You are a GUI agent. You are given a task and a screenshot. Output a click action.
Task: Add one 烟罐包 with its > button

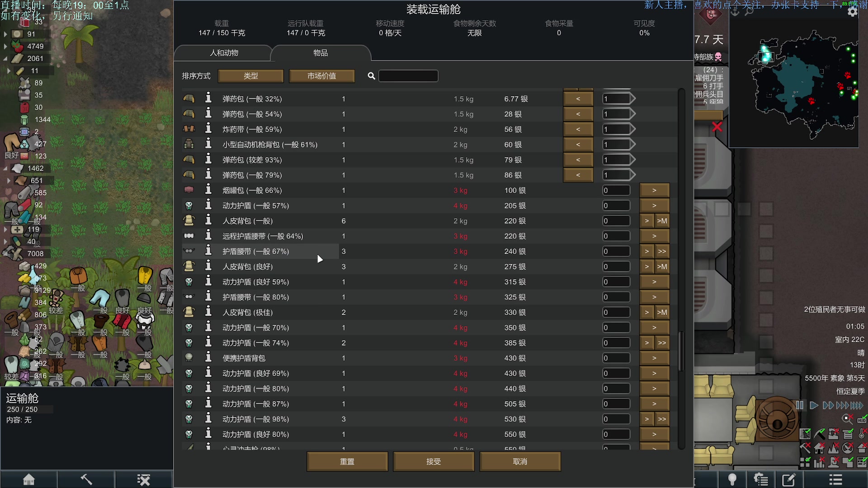click(654, 190)
